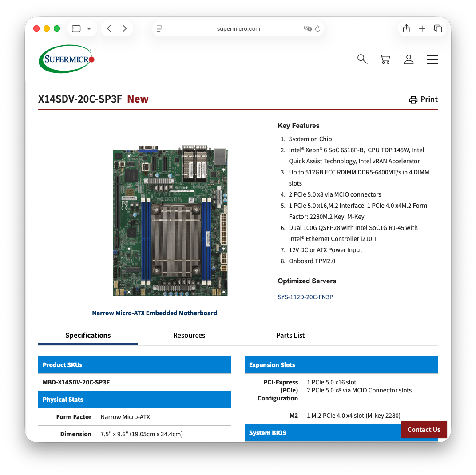Switch to the Parts List tab

pyautogui.click(x=290, y=335)
